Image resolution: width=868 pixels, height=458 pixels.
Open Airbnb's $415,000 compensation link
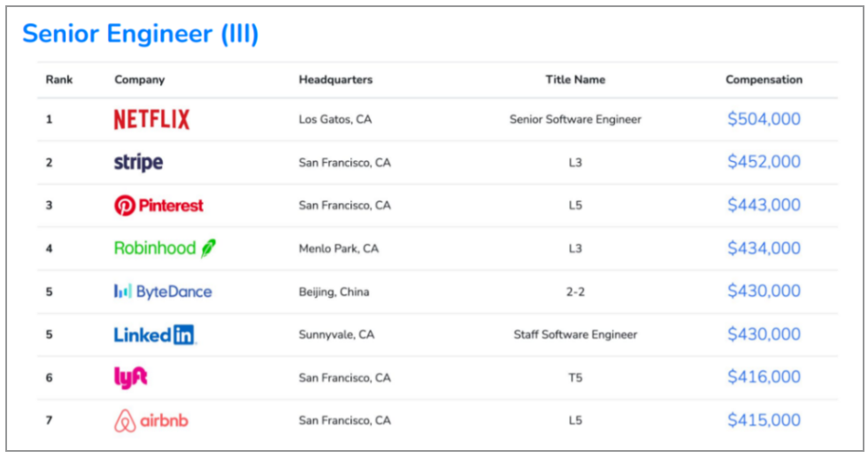764,420
